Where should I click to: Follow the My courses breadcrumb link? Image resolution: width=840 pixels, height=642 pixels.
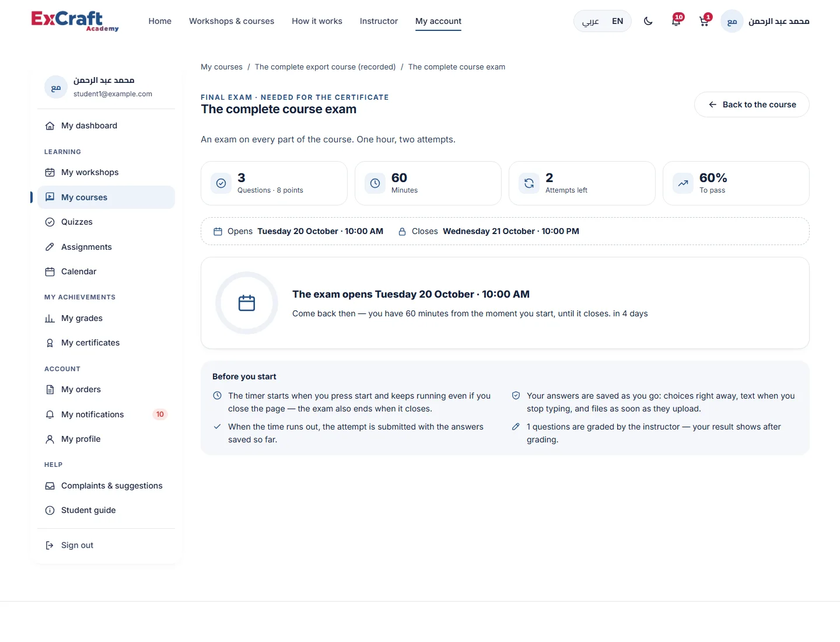[222, 67]
